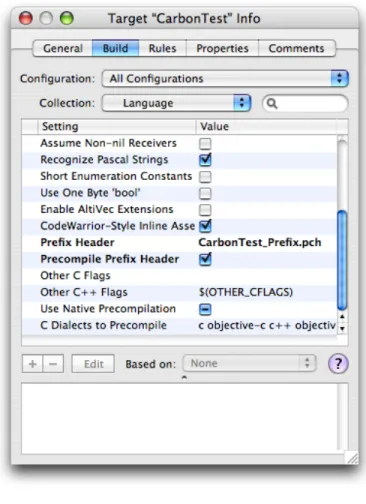Switch to the General tab
The image size is (366, 504).
[62, 48]
